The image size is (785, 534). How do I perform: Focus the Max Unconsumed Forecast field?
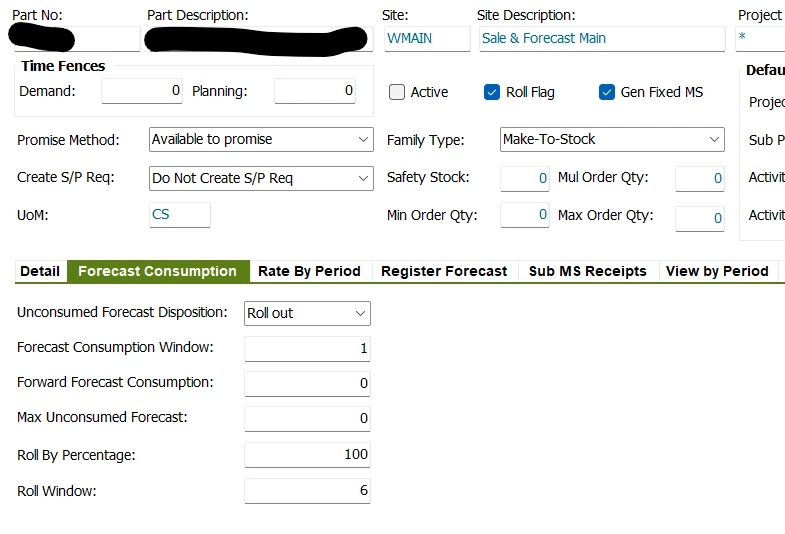tap(307, 418)
